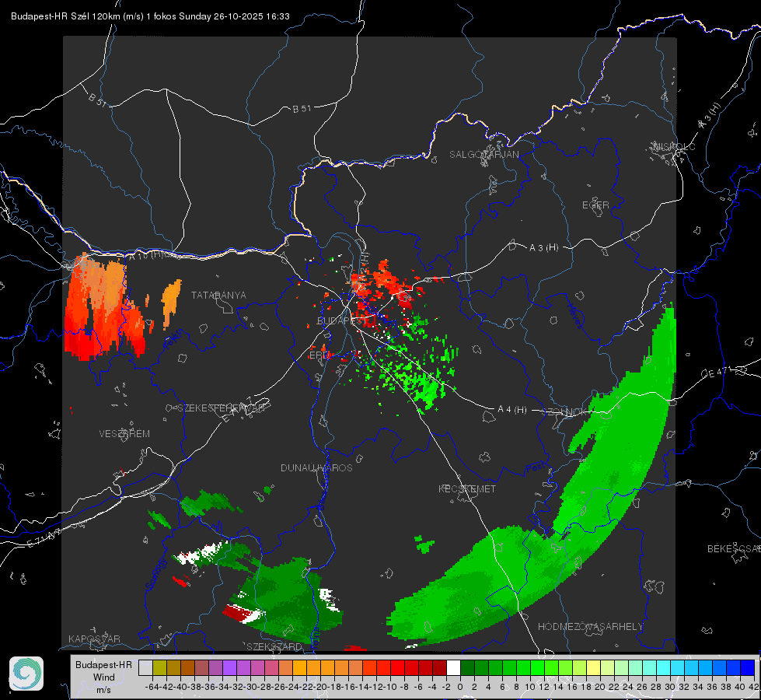Image resolution: width=761 pixels, height=700 pixels.
Task: Click the DUNAUJVAROS city label
Action: [316, 467]
